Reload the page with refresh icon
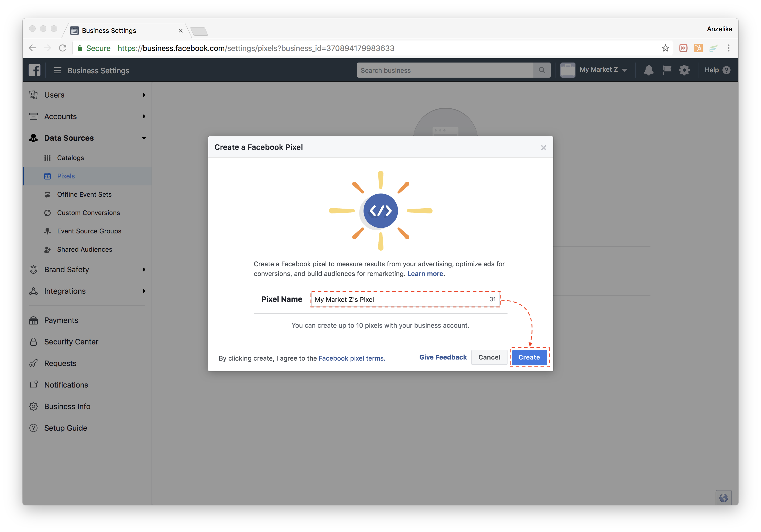The width and height of the screenshot is (761, 532). tap(63, 48)
